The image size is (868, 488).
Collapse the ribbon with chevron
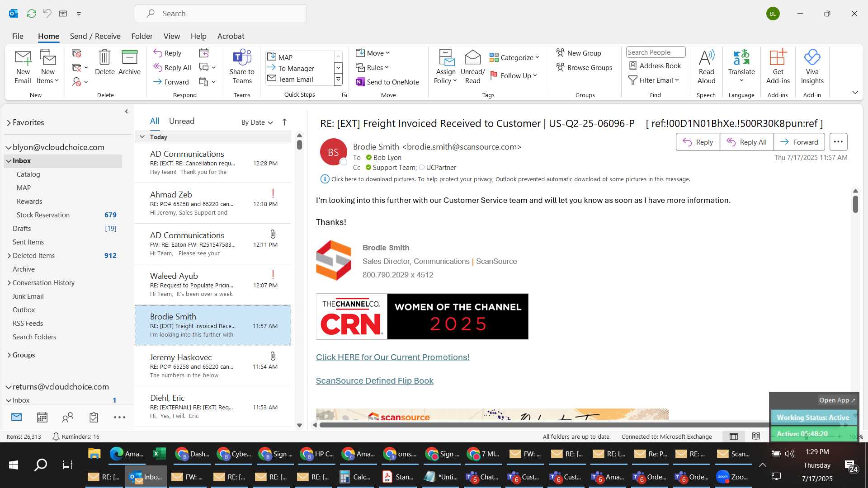pos(855,93)
